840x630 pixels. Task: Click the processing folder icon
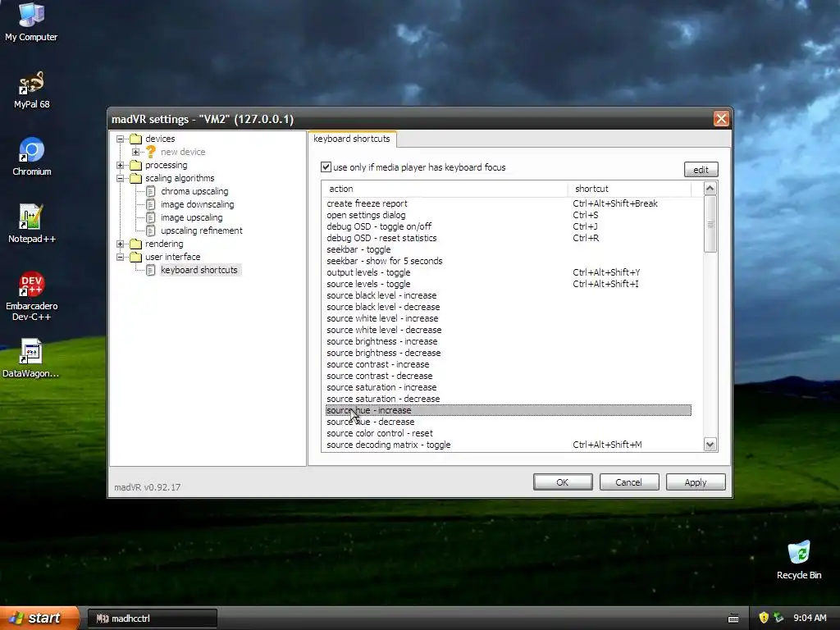tap(135, 165)
